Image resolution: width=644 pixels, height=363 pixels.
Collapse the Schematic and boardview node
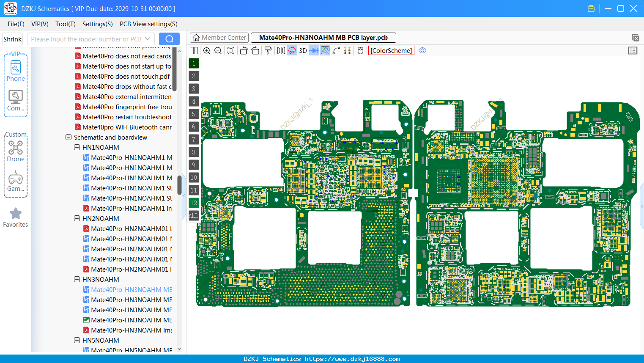click(69, 137)
